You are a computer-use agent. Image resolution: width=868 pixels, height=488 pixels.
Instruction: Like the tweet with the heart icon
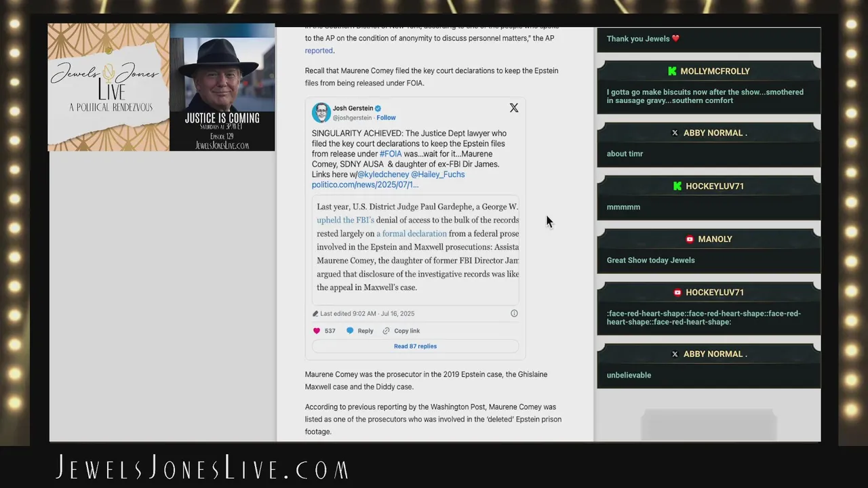coord(316,331)
